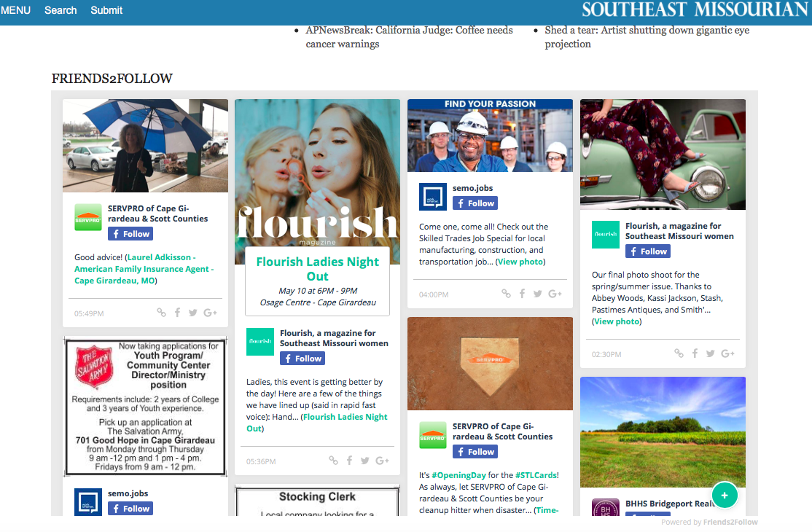The width and height of the screenshot is (812, 532).
Task: Share 04:00PM semo.jobs post on Google+
Action: pos(555,294)
